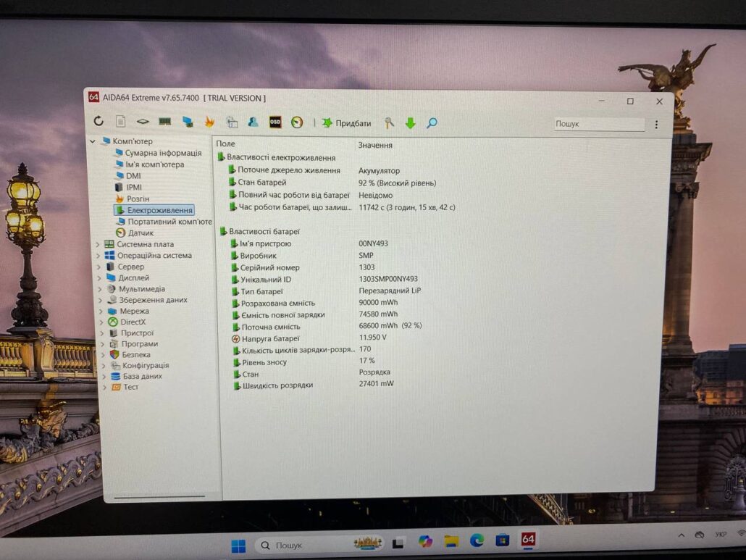Screen dimensions: 746x560
Task: Open the Windows Start button
Action: tap(238, 546)
